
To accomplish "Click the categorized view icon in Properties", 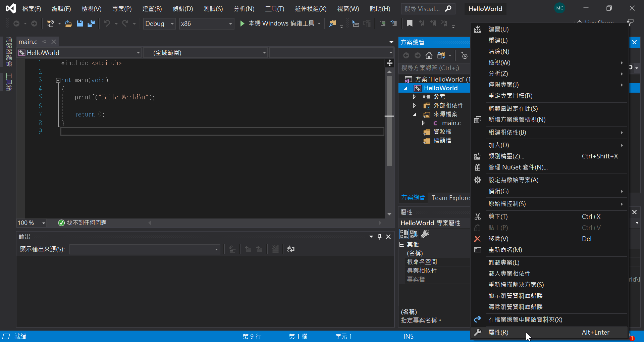I will (404, 234).
